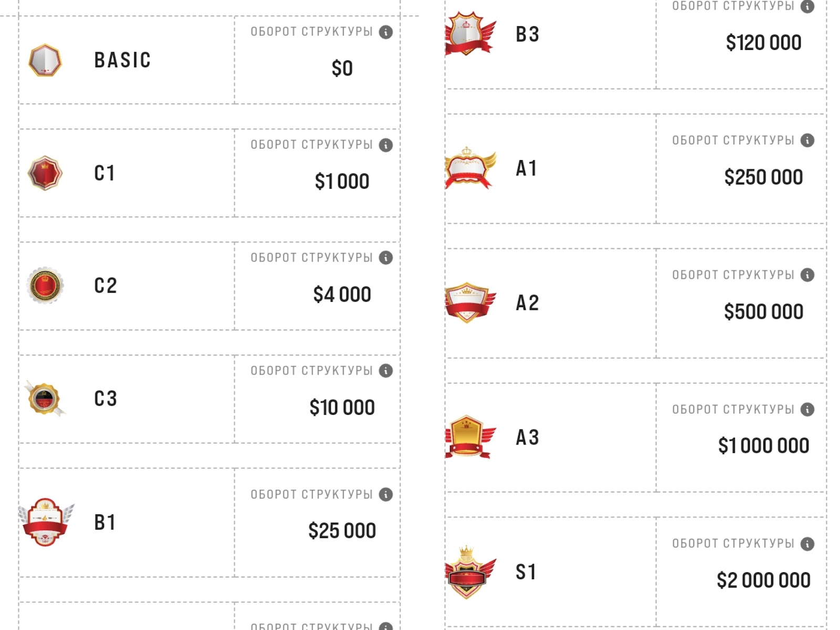This screenshot has width=840, height=630.
Task: Click the BASIC rank badge icon
Action: tap(45, 60)
